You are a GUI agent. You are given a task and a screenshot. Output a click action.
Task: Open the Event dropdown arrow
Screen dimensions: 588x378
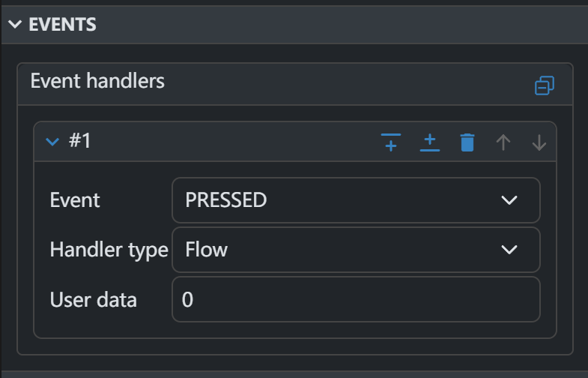[509, 200]
